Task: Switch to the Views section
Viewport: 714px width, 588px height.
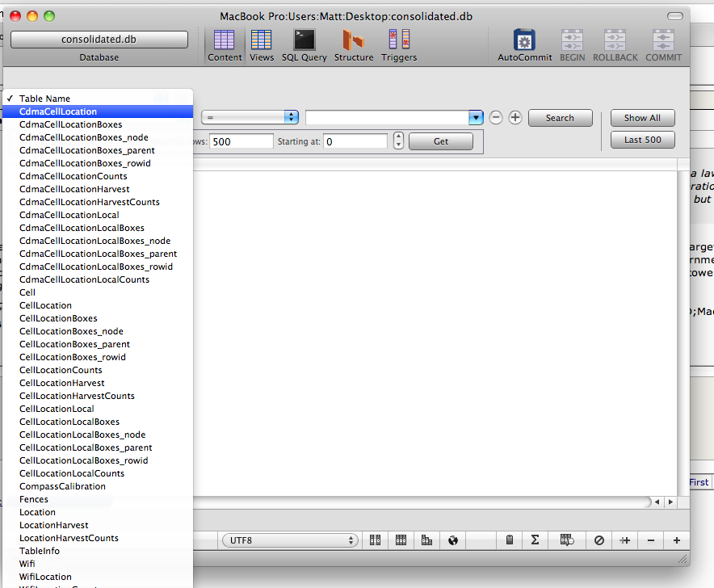Action: [x=262, y=45]
